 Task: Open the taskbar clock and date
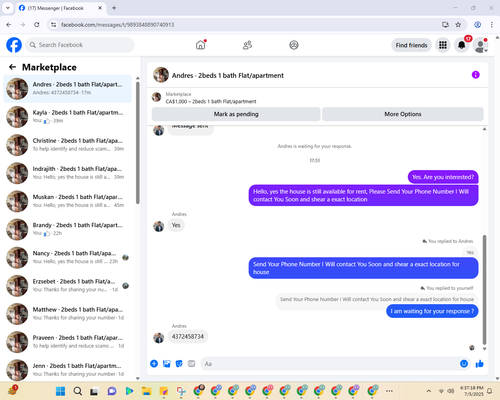tap(472, 391)
